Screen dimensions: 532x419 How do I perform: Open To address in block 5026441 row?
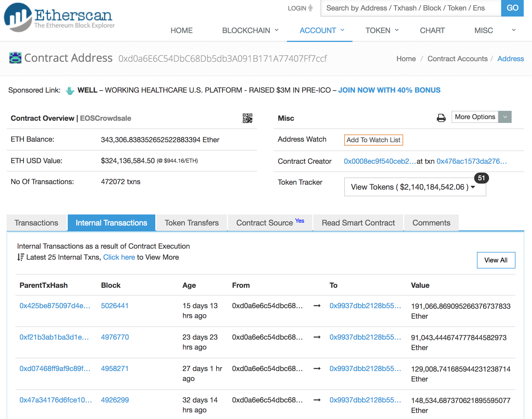tap(365, 306)
